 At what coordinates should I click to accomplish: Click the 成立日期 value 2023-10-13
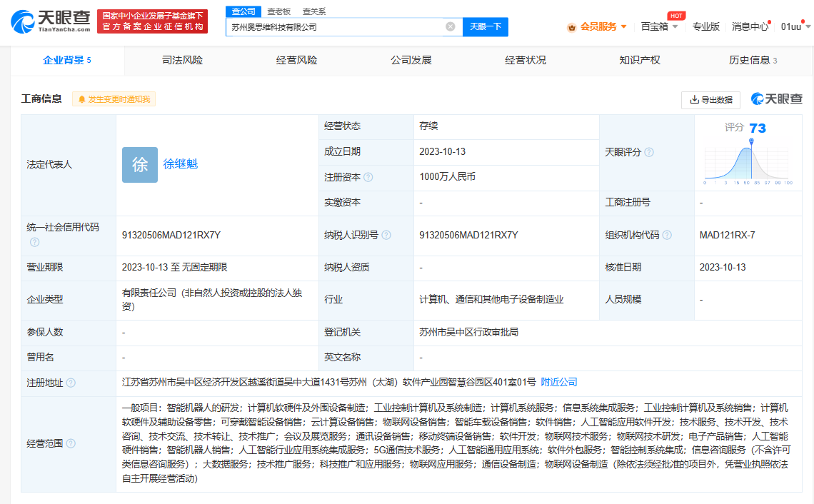click(442, 151)
